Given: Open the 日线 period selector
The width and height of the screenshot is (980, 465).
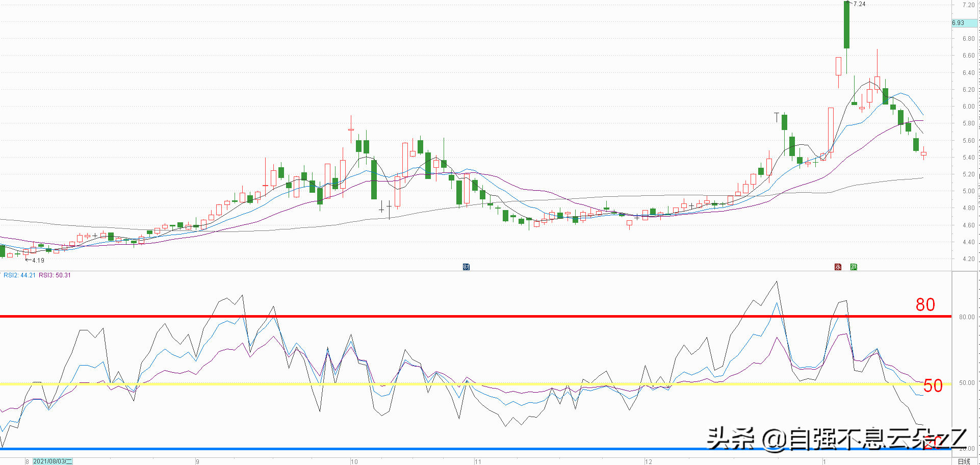Looking at the screenshot, I should pos(964,461).
